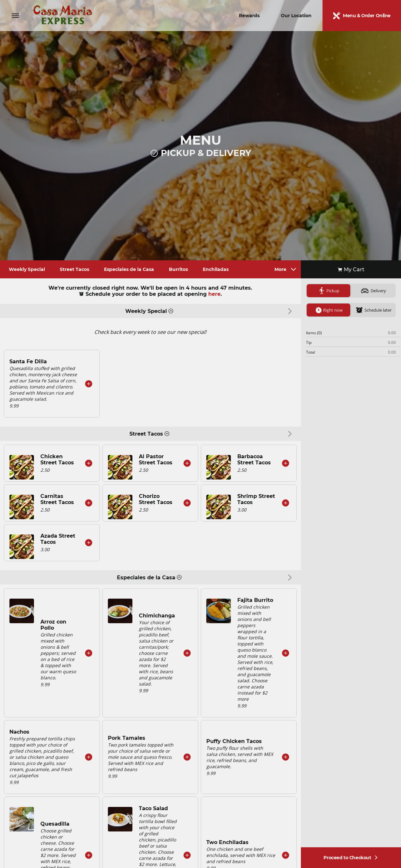The image size is (401, 868).
Task: Open the Shrimp Street Tacos thumbnail
Action: [218, 507]
